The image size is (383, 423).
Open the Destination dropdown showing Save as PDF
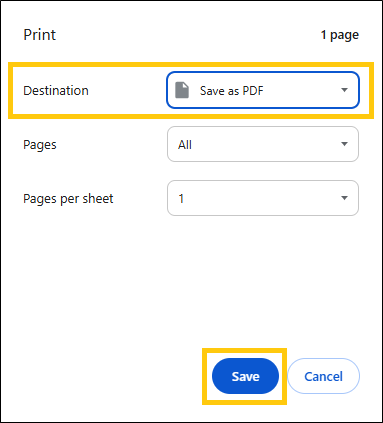263,90
